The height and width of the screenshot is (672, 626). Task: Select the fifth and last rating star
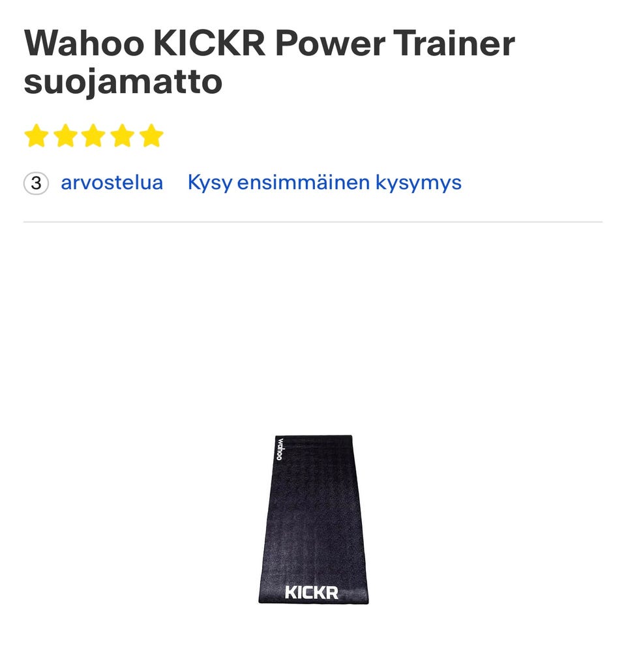(151, 136)
